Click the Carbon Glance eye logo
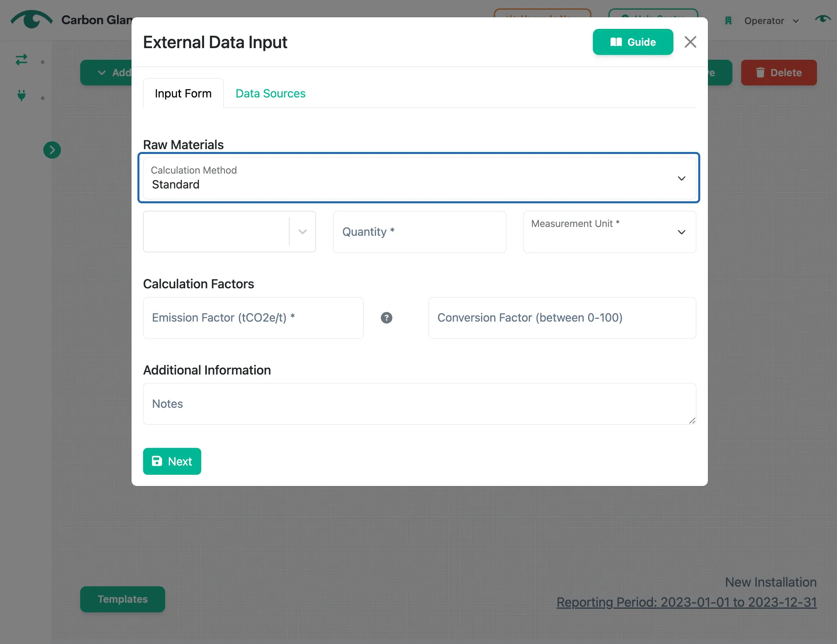The height and width of the screenshot is (644, 837). click(x=31, y=19)
